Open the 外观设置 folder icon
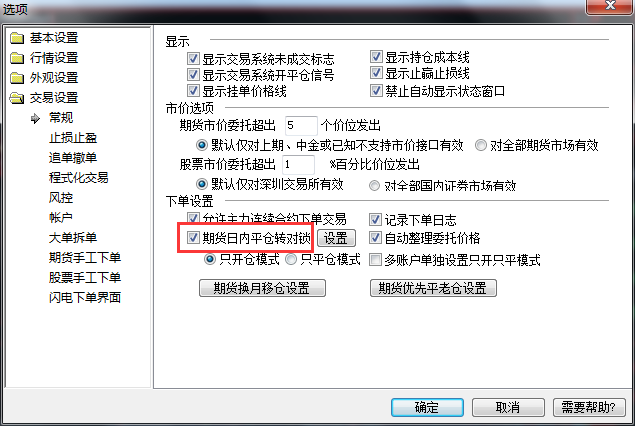The image size is (635, 426). (x=17, y=78)
